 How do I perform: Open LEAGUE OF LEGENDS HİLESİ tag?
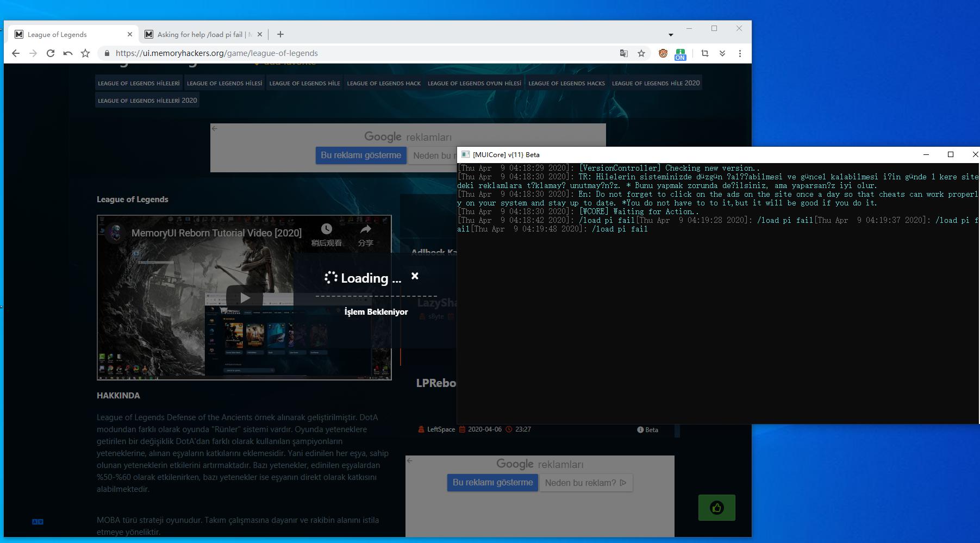(x=224, y=83)
